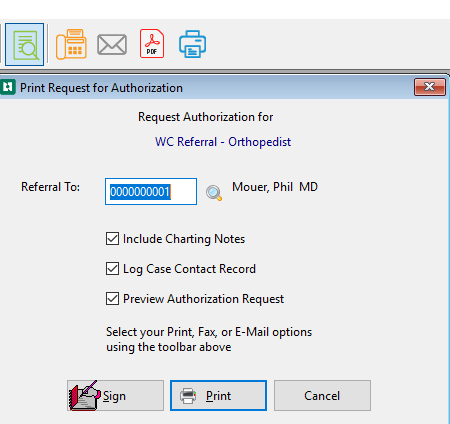Screen dimensions: 450x424
Task: Close the Print Request for Authorization dialog
Action: click(x=430, y=87)
